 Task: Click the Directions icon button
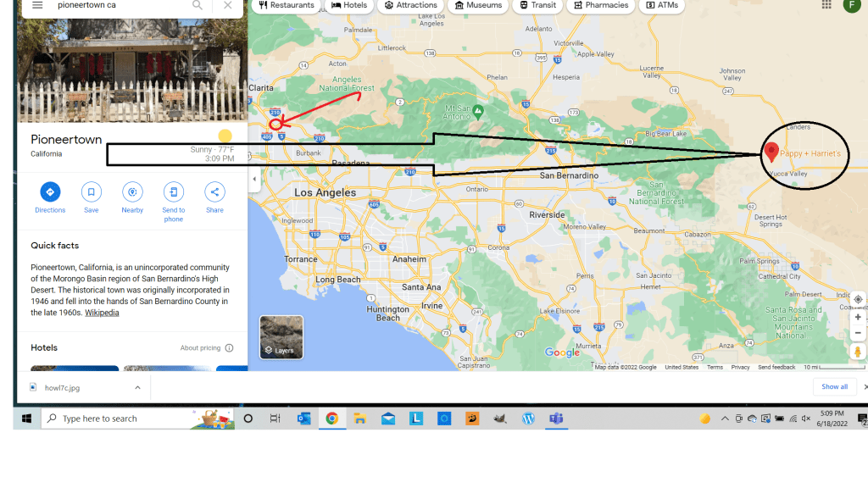(x=50, y=192)
